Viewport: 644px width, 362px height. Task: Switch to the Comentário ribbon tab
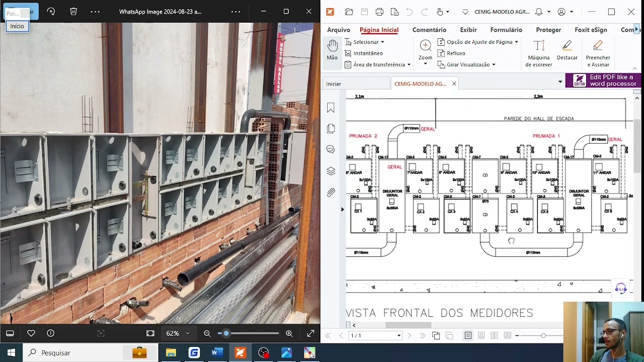pos(429,30)
